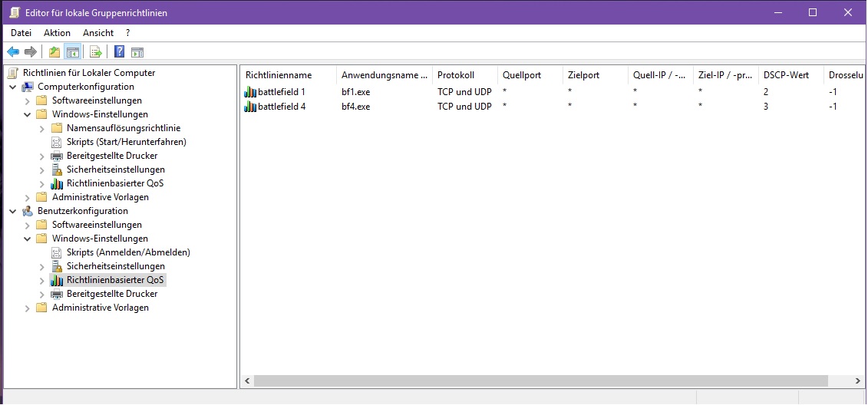
Task: Click the Up one level folder icon
Action: coord(54,52)
